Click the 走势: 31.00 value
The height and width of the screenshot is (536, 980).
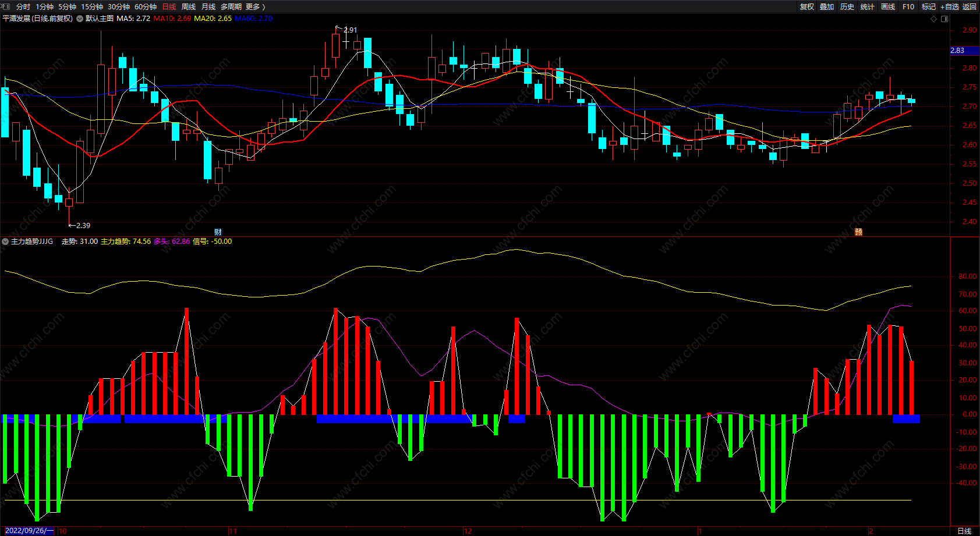point(80,242)
